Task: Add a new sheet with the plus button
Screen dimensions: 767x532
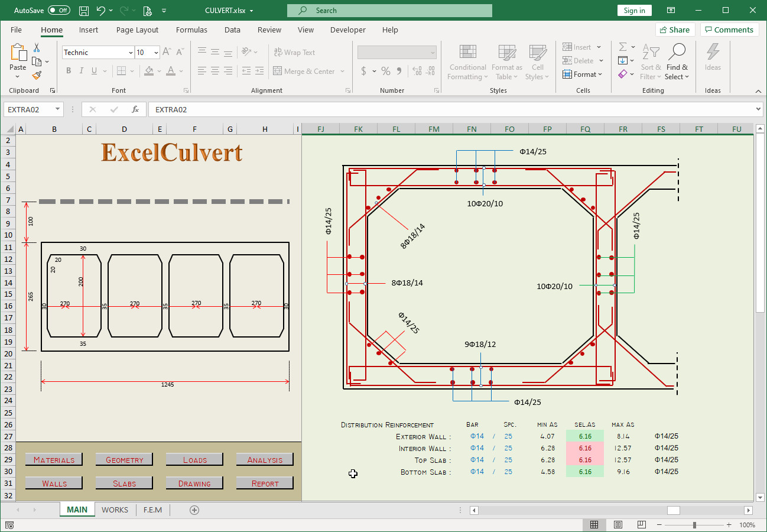Action: click(x=194, y=510)
